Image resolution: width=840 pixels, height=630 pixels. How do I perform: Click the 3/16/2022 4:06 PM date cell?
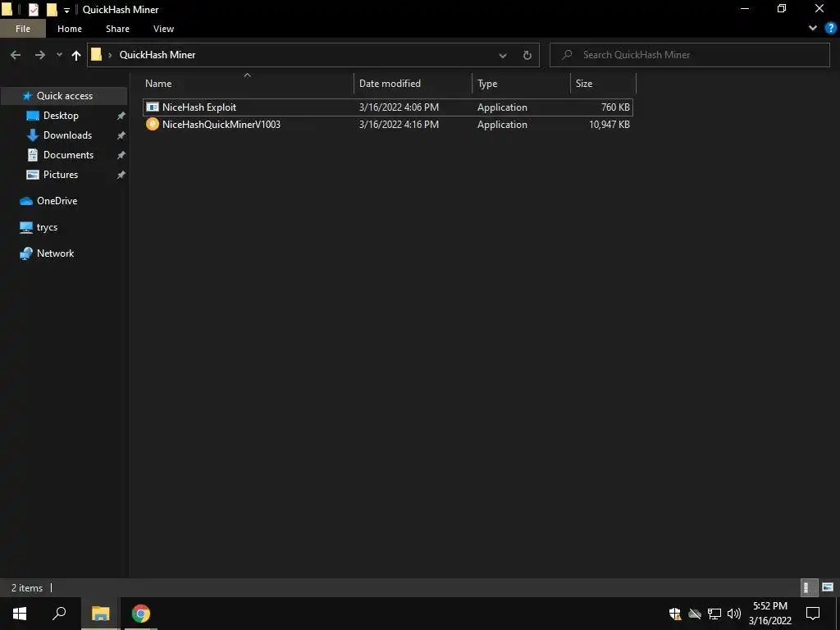click(399, 107)
